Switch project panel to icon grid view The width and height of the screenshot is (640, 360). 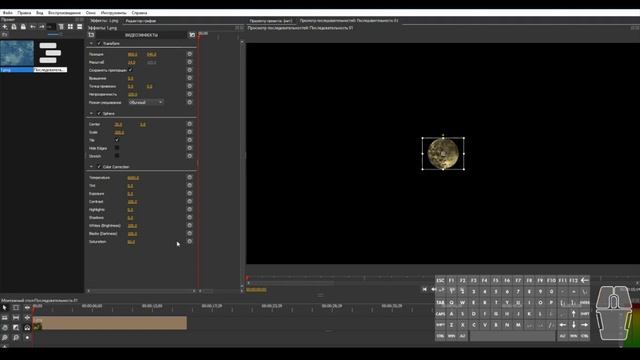pos(70,27)
